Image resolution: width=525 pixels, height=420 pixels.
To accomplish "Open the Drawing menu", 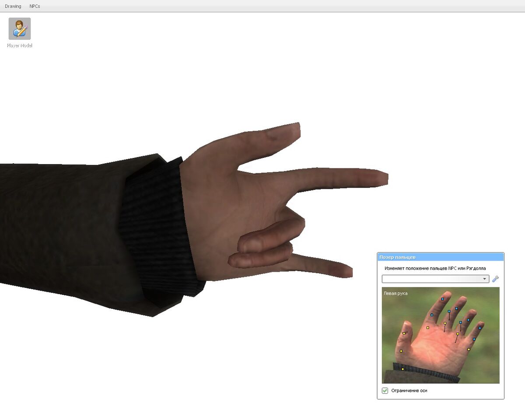I will click(x=13, y=6).
